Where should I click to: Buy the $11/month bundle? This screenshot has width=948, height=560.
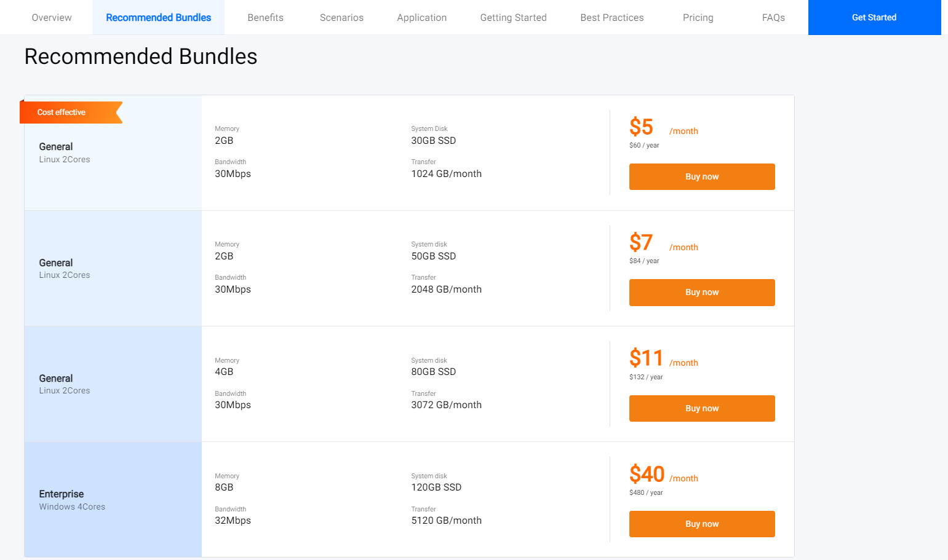(x=701, y=408)
